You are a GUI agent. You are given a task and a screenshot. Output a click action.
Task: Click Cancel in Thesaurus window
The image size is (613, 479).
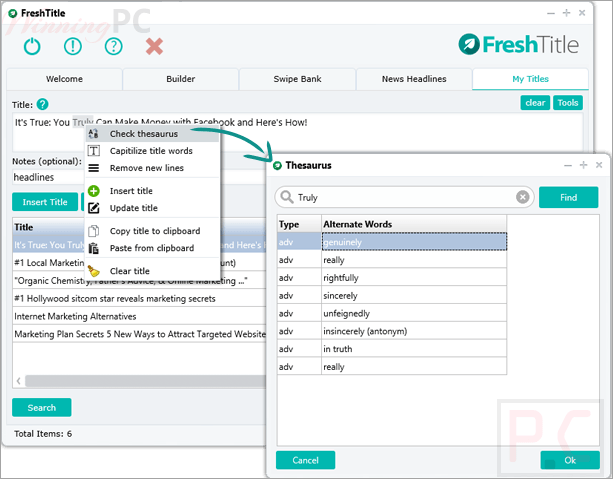[305, 460]
